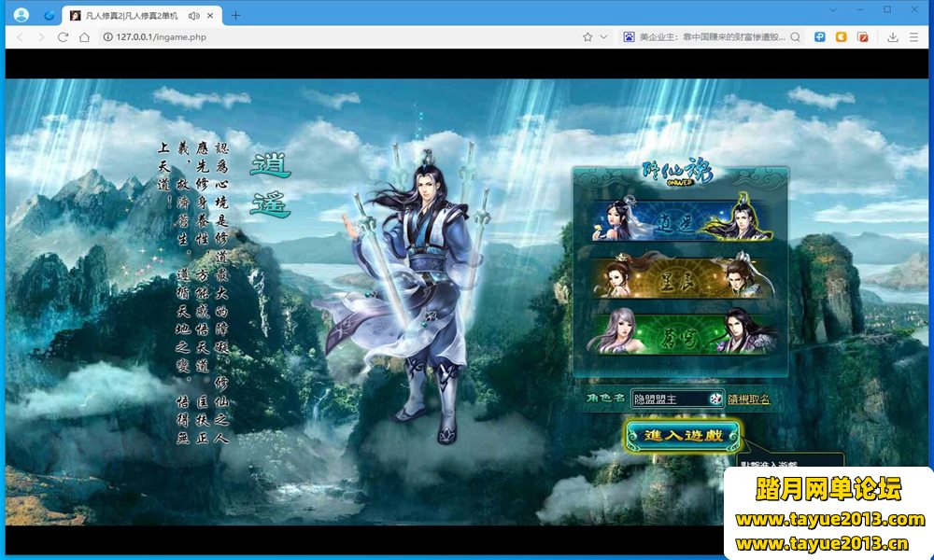Bookmark this page with the star icon
The width and height of the screenshot is (934, 560).
coord(587,37)
